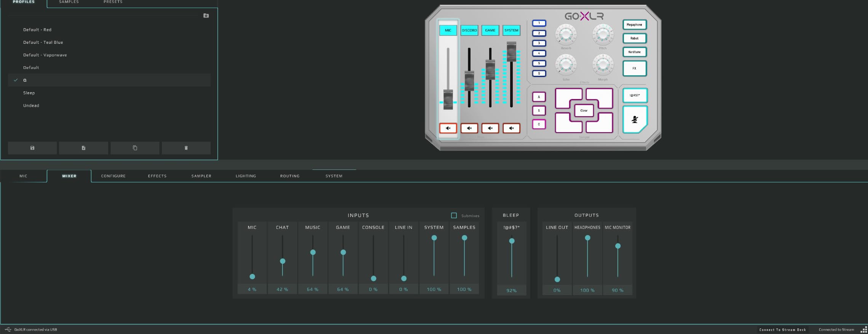The height and width of the screenshot is (334, 868).
Task: Click the MUSIC input slider handle
Action: click(x=313, y=252)
